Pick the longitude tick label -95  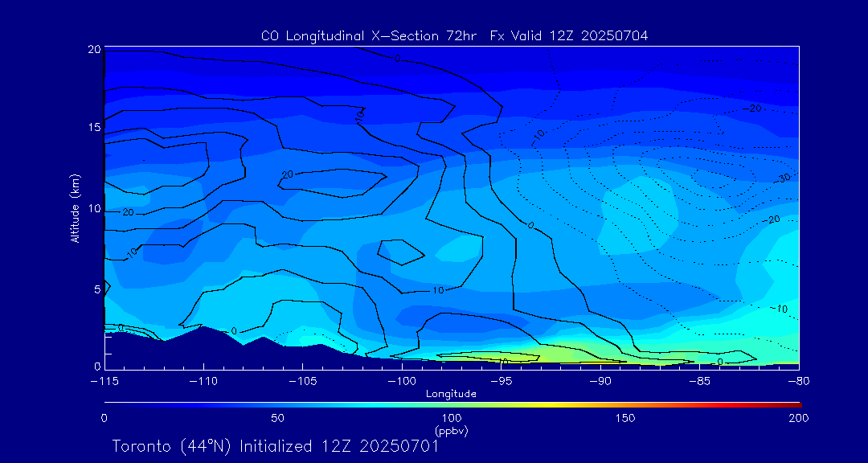point(501,382)
